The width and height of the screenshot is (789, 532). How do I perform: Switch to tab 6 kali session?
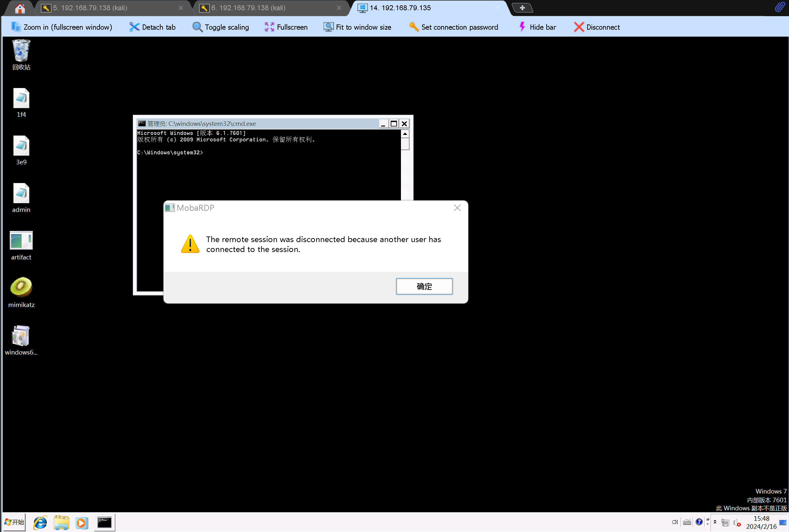click(x=248, y=8)
